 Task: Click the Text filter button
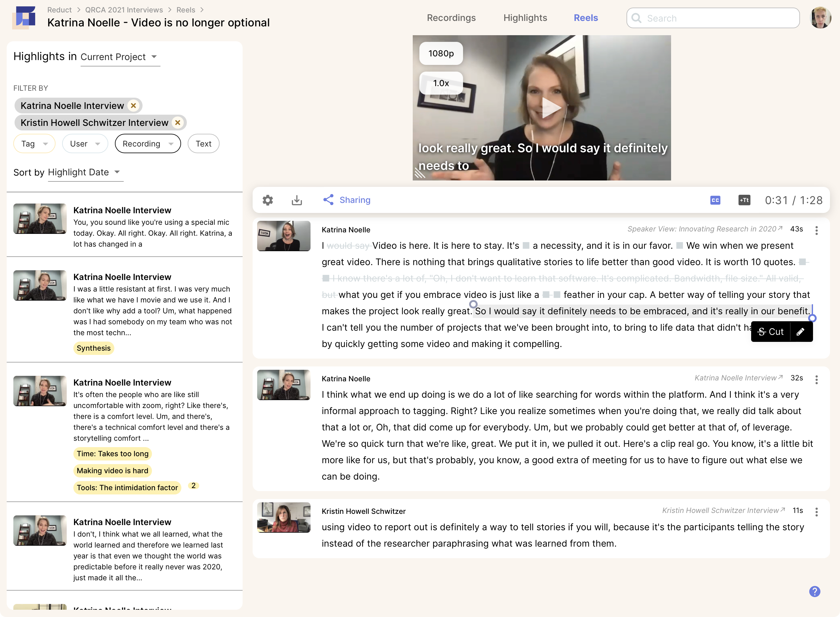(x=203, y=144)
